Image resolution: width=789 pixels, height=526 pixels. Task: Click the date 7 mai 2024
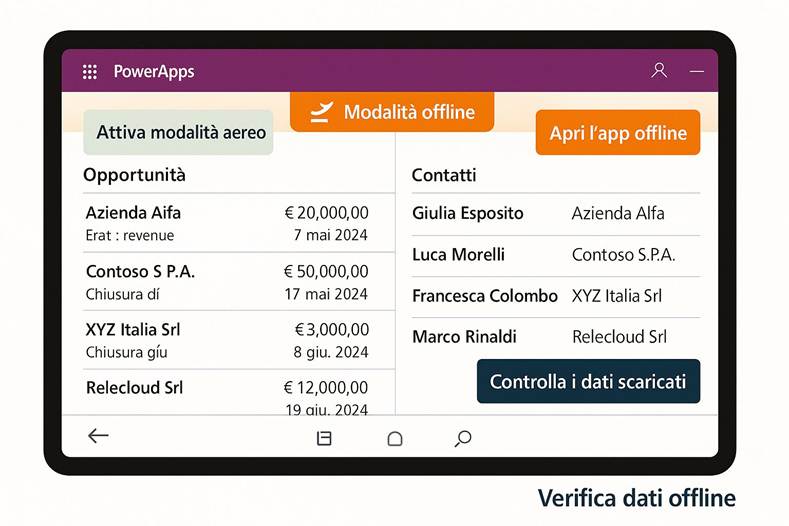(x=331, y=235)
